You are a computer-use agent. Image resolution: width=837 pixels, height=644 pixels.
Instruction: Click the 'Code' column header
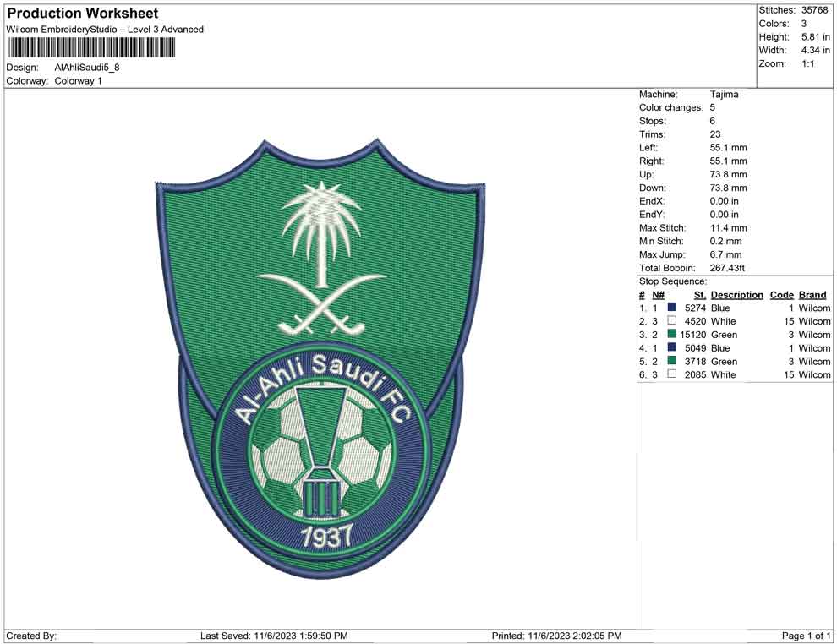782,294
